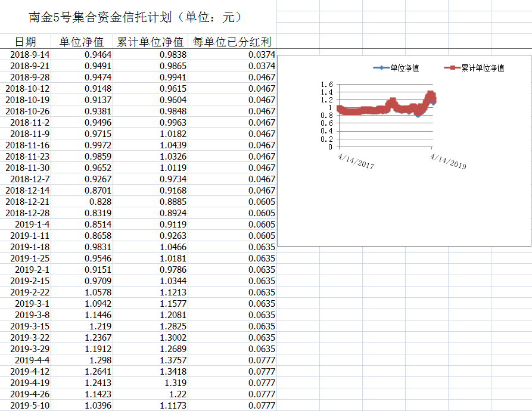
Task: Click the unit value cell 1.0396
Action: pyautogui.click(x=82, y=406)
